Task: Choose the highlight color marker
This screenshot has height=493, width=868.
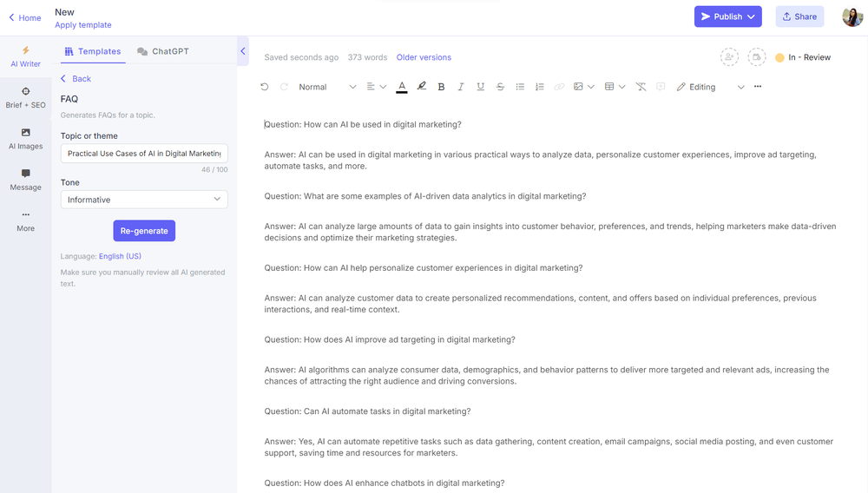Action: click(422, 86)
